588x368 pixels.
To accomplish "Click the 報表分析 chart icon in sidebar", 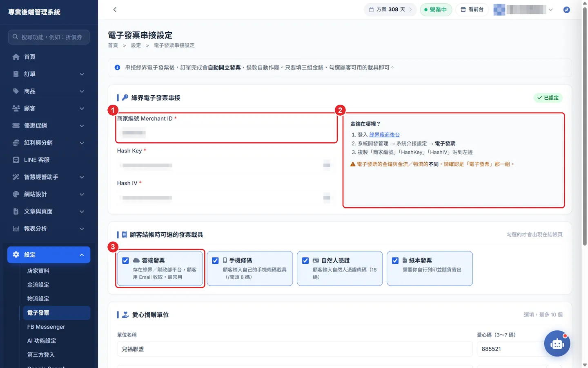I will point(16,229).
